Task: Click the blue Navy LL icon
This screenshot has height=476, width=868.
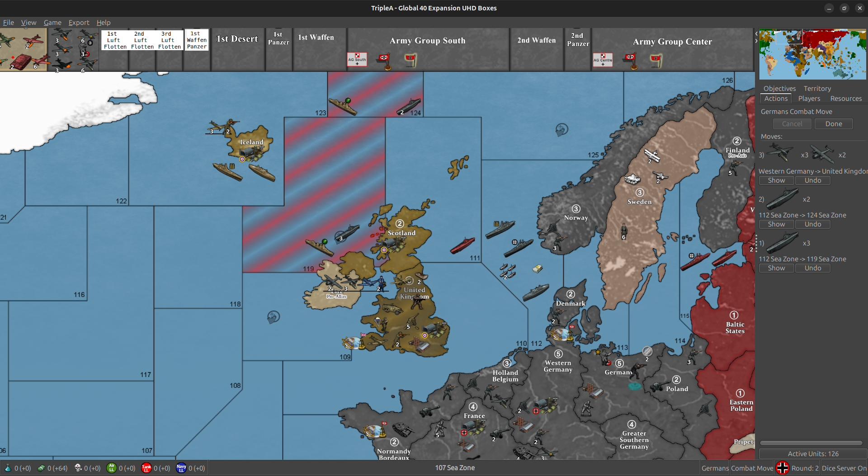Action: [181, 468]
